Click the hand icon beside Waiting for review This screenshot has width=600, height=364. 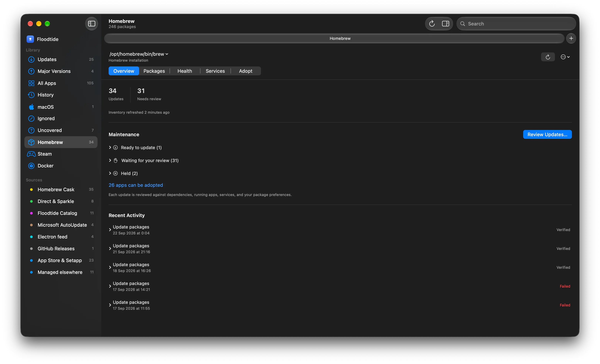(116, 160)
